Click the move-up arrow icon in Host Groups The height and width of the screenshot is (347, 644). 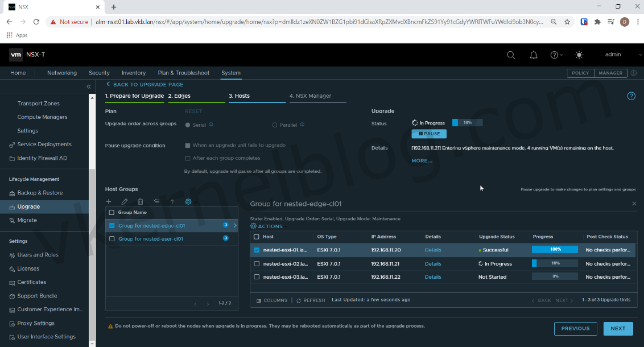[172, 201]
